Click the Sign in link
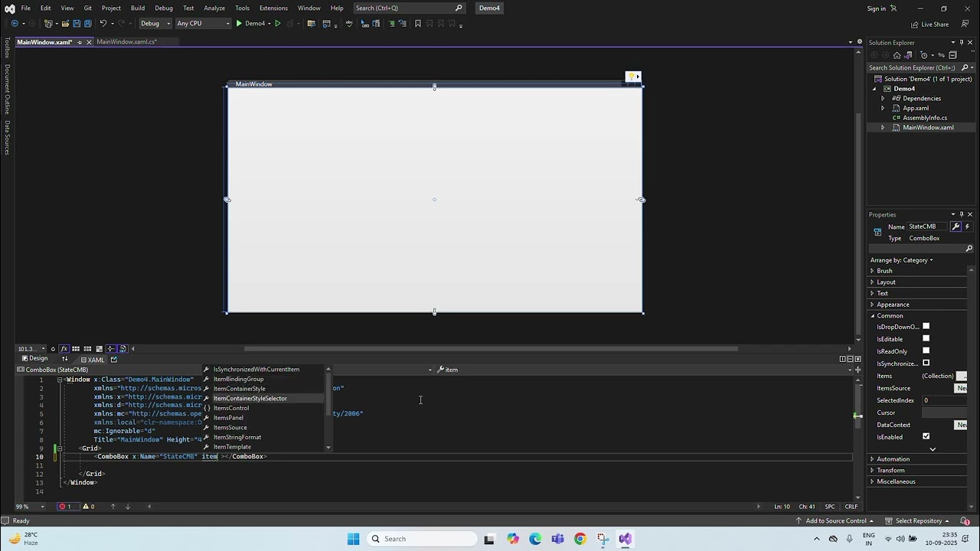 (877, 8)
